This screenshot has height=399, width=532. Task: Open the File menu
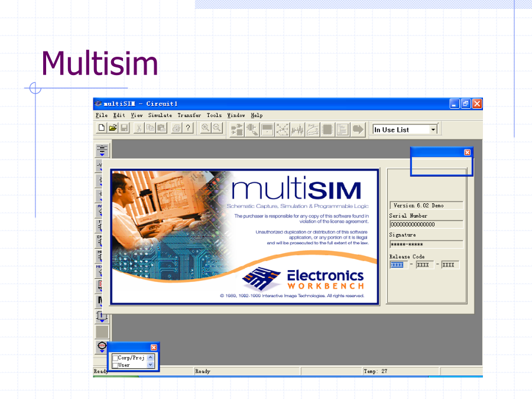tap(102, 115)
